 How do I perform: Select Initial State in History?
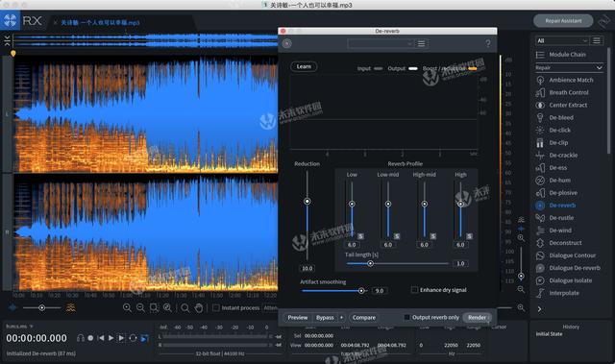(x=549, y=334)
